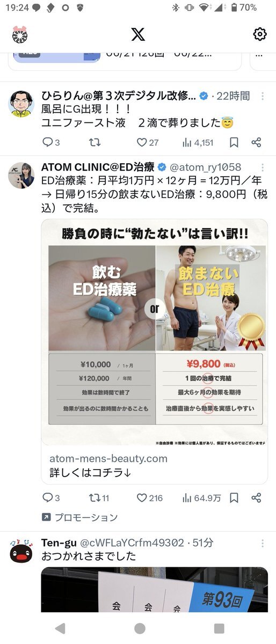The height and width of the screenshot is (644, 276).
Task: Like ひらりん's post with 27 likes
Action: [147, 142]
